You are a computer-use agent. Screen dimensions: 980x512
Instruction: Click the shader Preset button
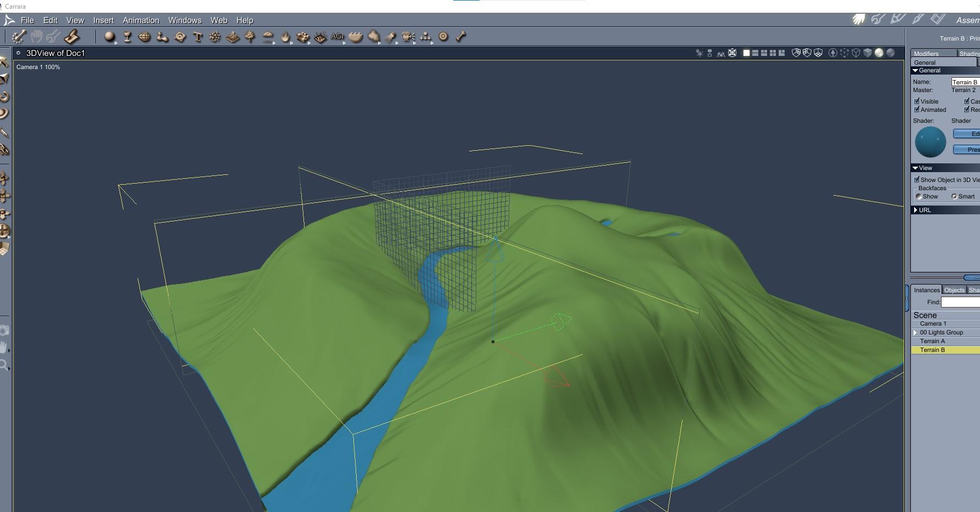(967, 150)
